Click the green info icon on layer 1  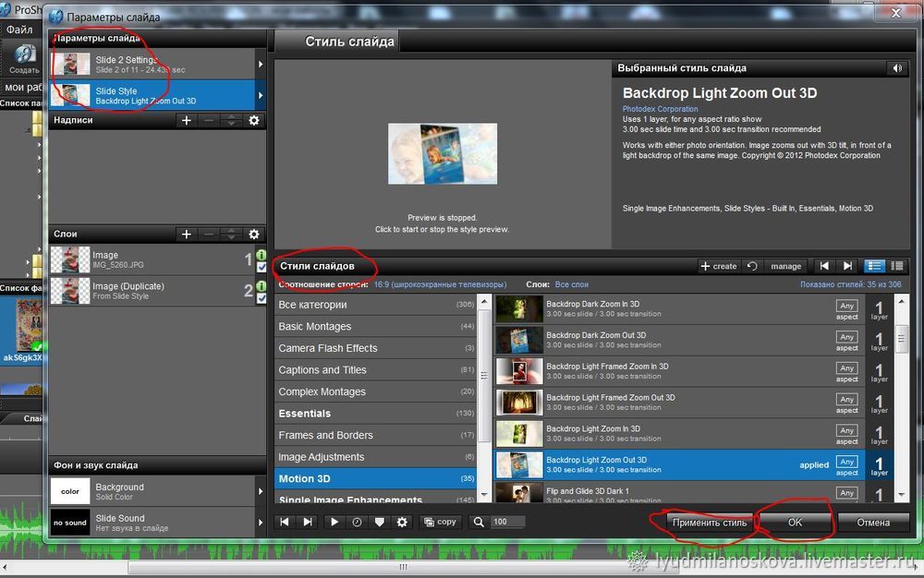[261, 255]
